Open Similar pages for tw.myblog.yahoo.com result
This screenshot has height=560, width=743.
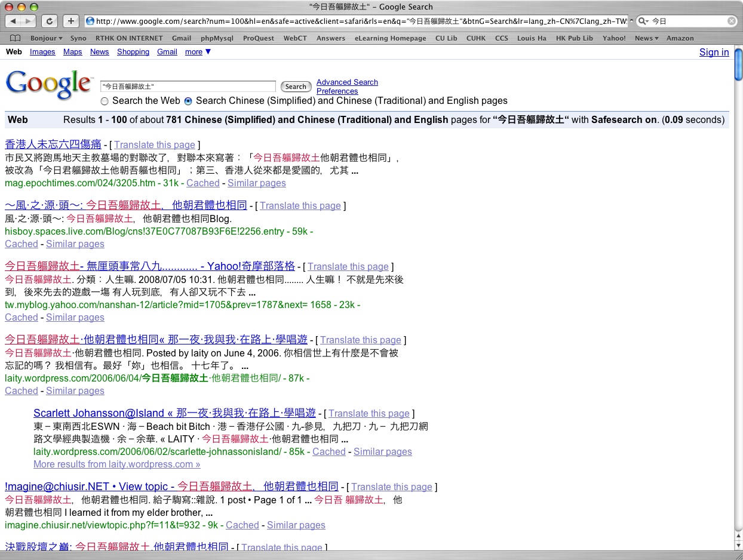tap(75, 318)
